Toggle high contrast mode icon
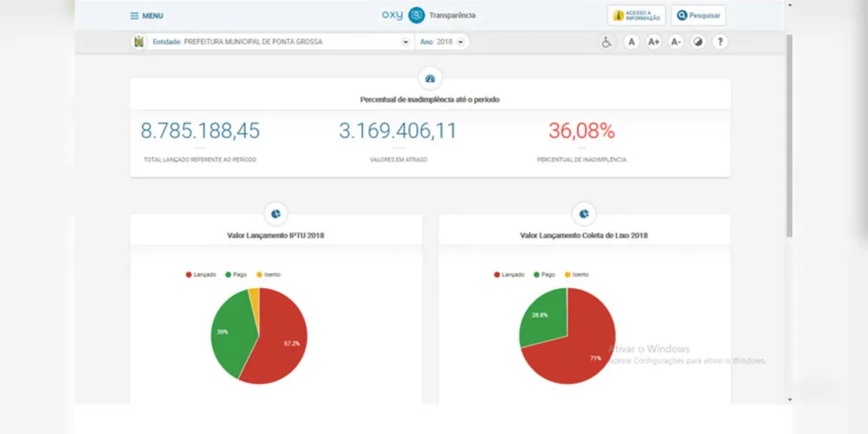Viewport: 868px width, 434px height. (698, 42)
